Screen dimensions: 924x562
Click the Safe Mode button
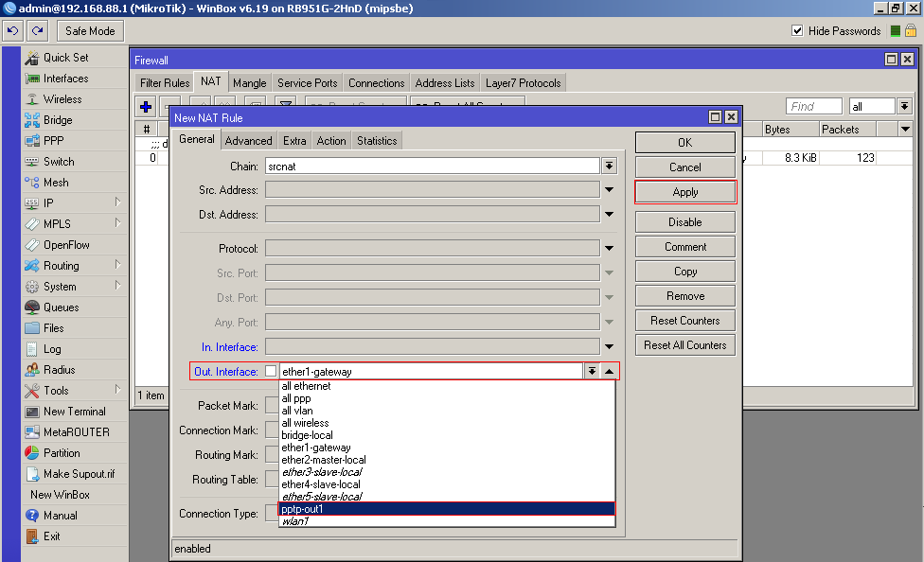pos(90,30)
